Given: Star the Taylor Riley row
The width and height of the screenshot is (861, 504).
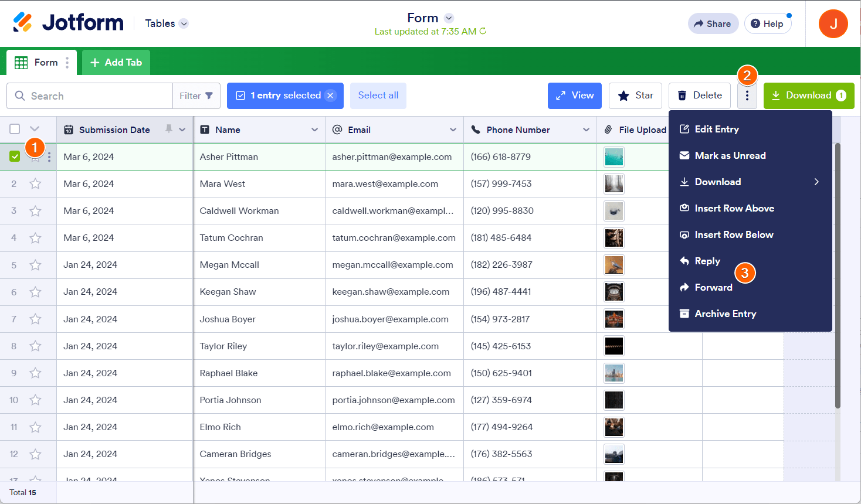Looking at the screenshot, I should click(35, 346).
